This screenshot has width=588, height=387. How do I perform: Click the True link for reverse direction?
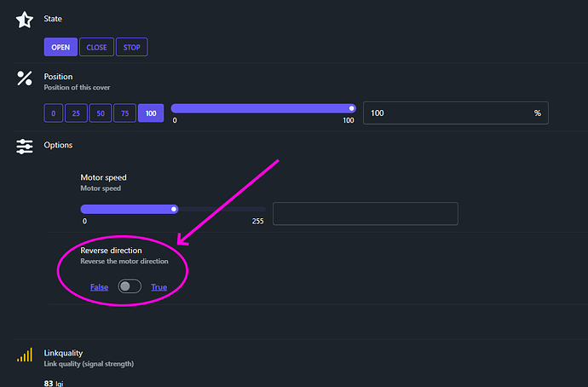point(159,287)
